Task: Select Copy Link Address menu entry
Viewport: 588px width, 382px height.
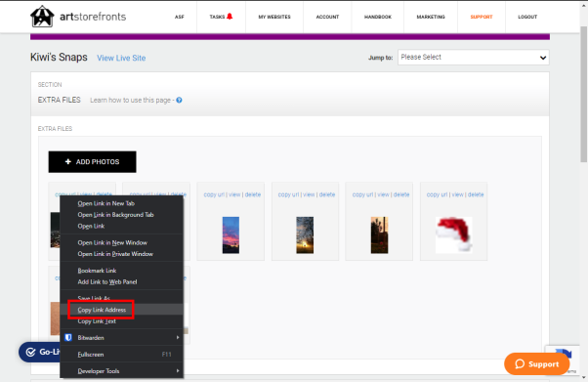Action: (x=121, y=310)
